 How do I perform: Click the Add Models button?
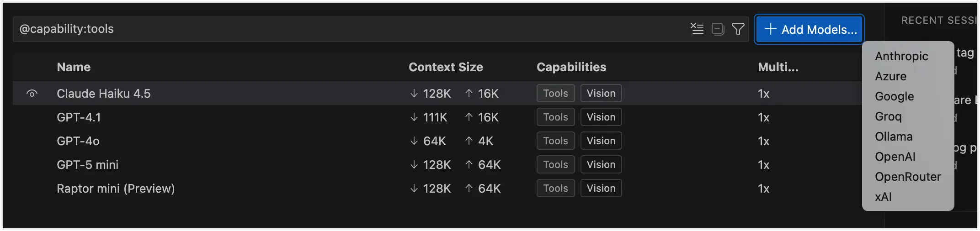[810, 30]
